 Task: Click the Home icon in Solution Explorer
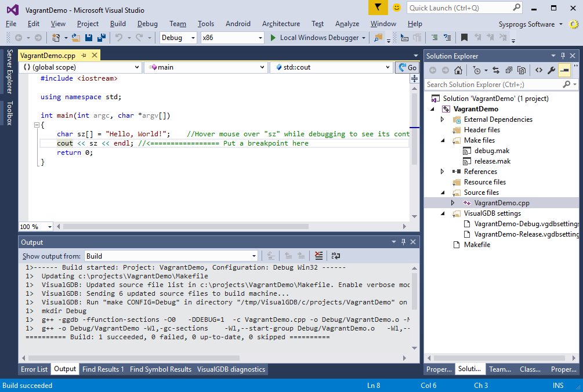pyautogui.click(x=458, y=70)
